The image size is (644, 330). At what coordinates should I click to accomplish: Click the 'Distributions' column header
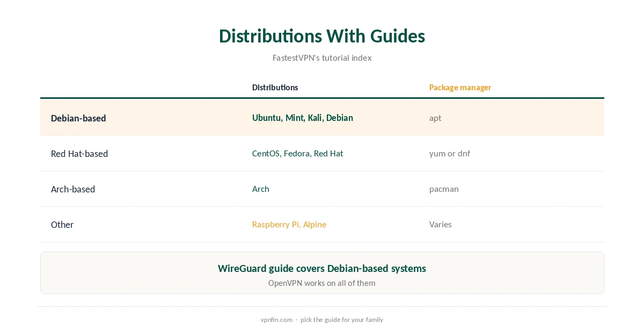pyautogui.click(x=275, y=87)
